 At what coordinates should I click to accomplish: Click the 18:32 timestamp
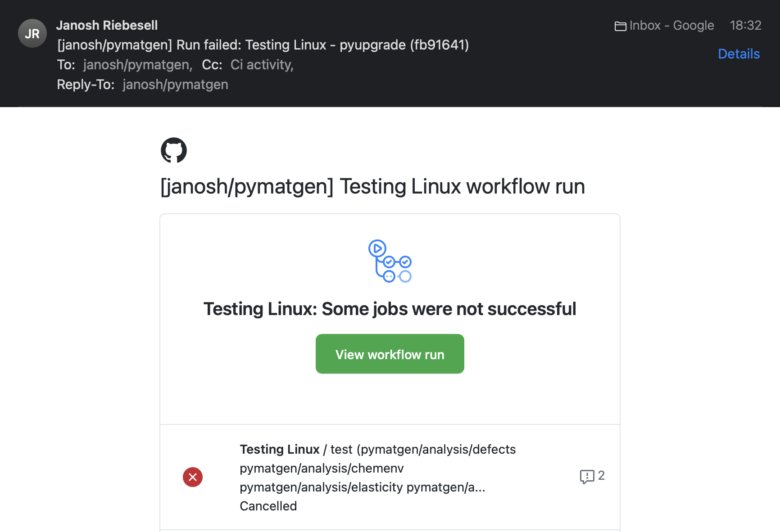(x=745, y=26)
